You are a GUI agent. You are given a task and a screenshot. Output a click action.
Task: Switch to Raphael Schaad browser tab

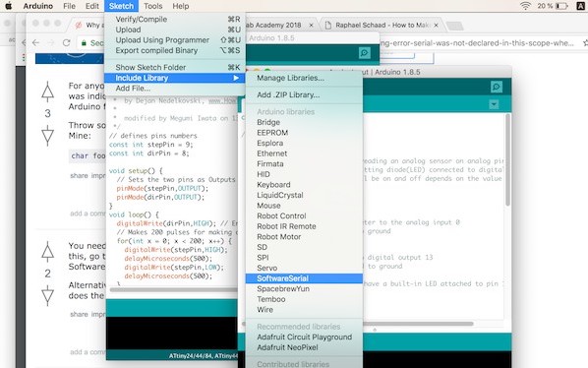click(x=382, y=26)
